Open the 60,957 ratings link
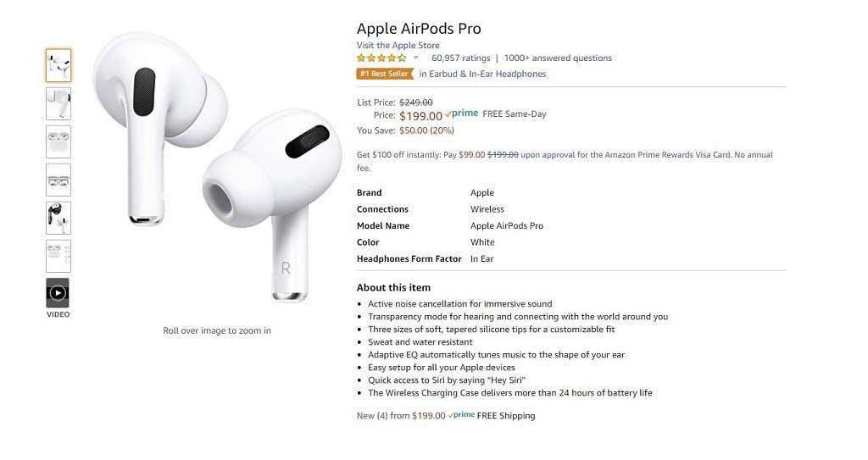Screen dimensions: 868x460 click(460, 58)
